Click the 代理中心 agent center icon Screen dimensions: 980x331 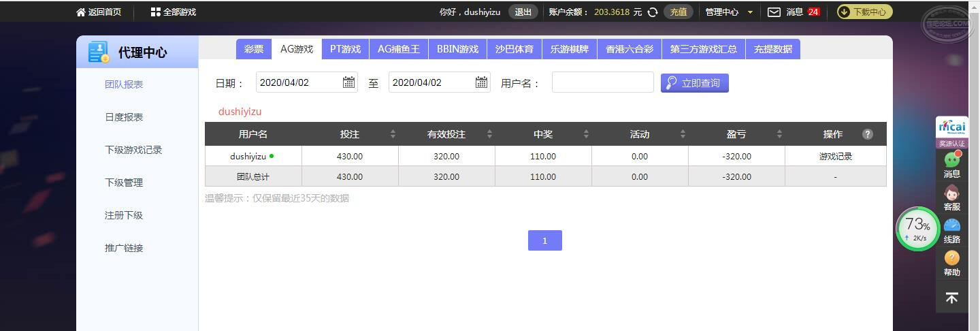99,52
